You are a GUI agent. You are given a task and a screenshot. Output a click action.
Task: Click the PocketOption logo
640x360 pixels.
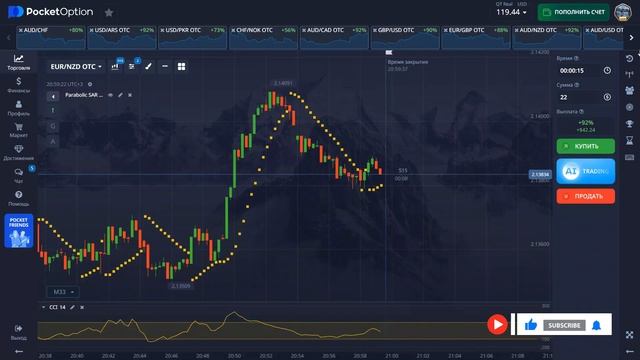point(50,12)
